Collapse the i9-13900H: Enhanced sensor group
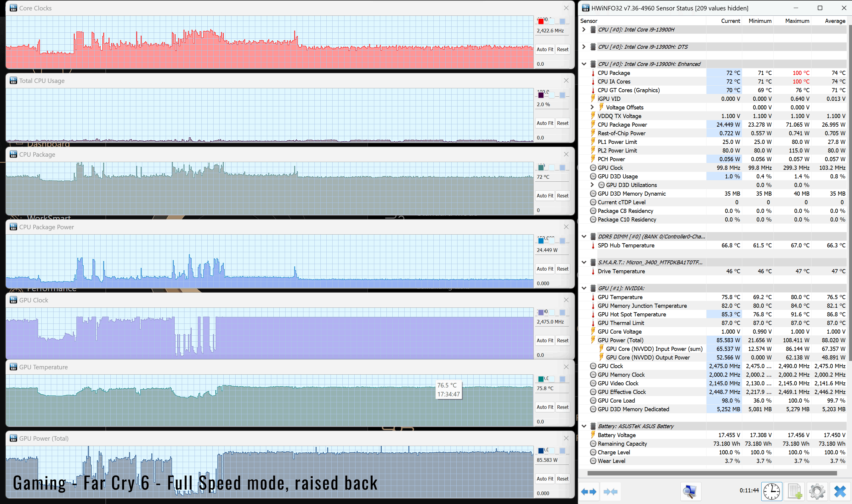852x504 pixels. 584,64
